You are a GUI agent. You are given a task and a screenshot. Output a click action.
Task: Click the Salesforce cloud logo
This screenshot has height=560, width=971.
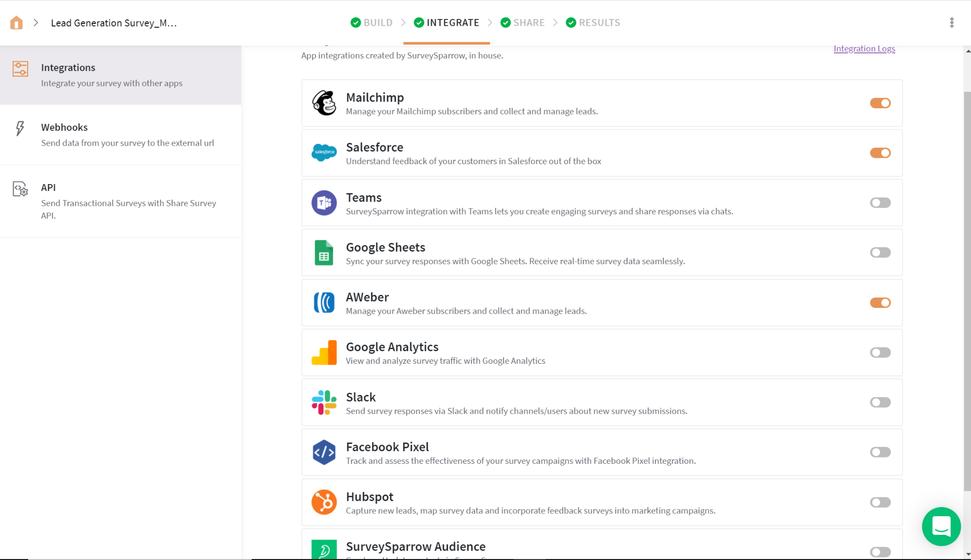pyautogui.click(x=324, y=153)
